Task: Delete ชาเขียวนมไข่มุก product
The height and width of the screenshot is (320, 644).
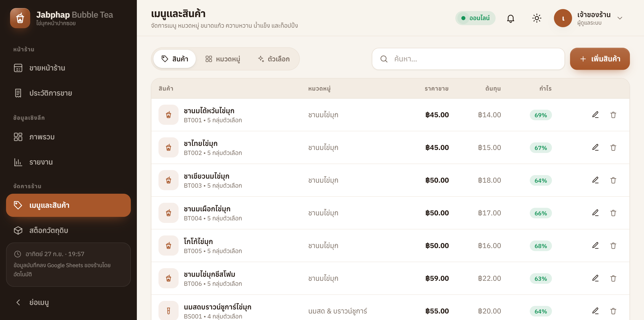Action: click(613, 180)
